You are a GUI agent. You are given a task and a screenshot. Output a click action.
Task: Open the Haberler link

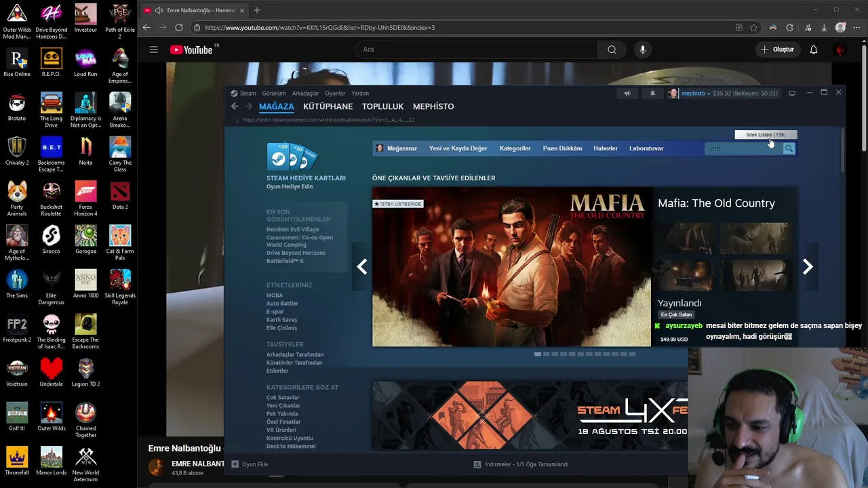606,148
